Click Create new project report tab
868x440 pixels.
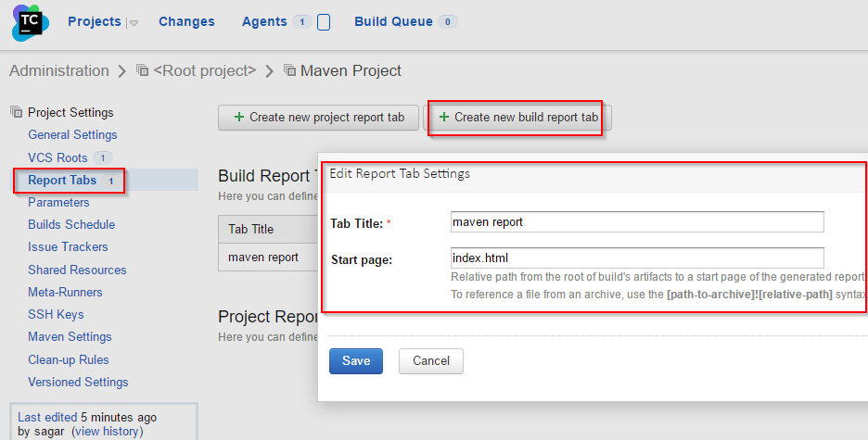click(319, 118)
